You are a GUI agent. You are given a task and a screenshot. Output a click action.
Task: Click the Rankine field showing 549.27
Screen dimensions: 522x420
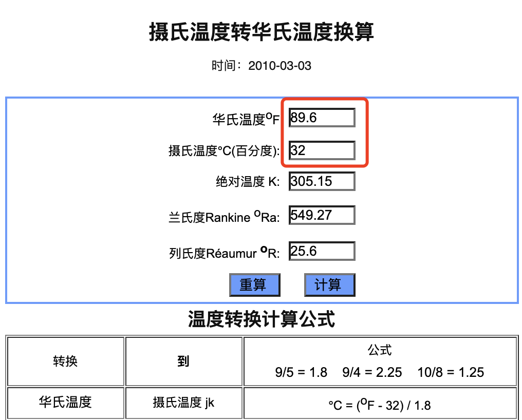click(322, 215)
